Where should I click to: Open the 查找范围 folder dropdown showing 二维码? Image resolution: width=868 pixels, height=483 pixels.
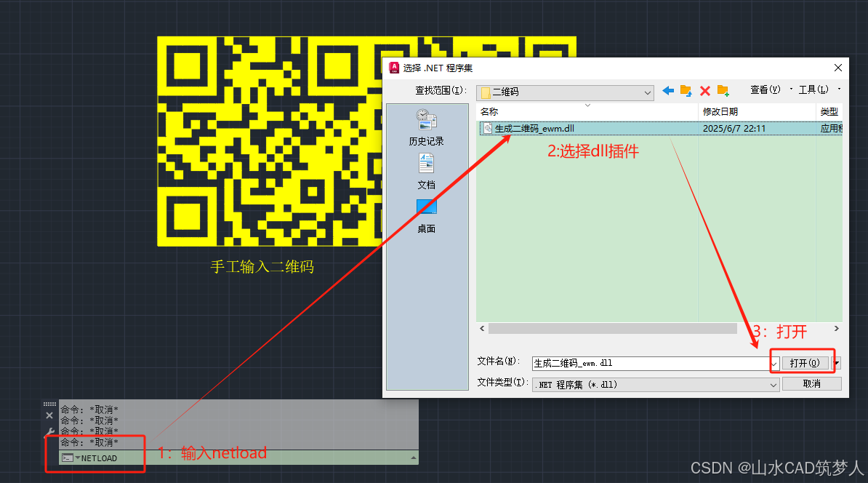click(x=565, y=92)
